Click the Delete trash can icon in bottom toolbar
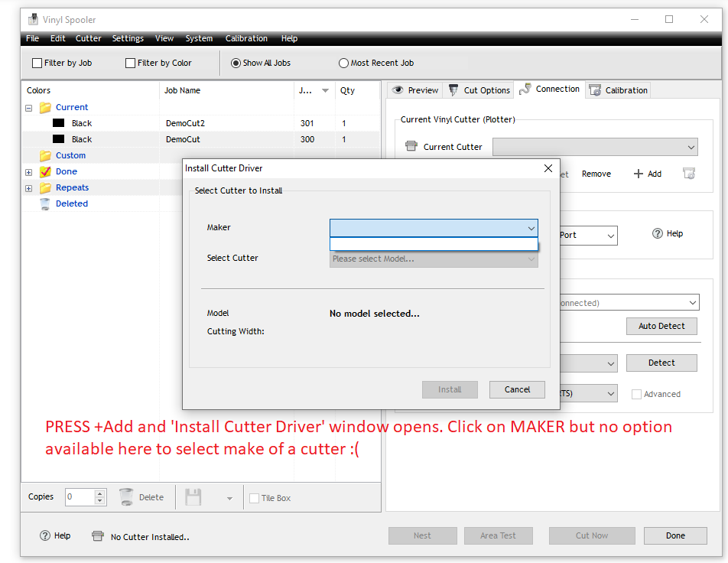Viewport: 728px width, 563px height. coord(126,497)
